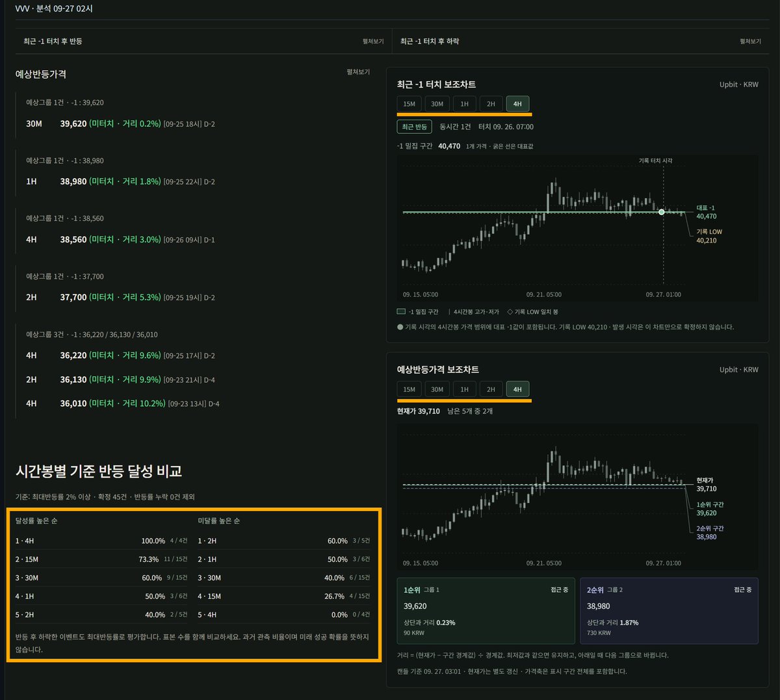
Task: Click the touch marker dot on the -1 chart
Action: [x=662, y=212]
